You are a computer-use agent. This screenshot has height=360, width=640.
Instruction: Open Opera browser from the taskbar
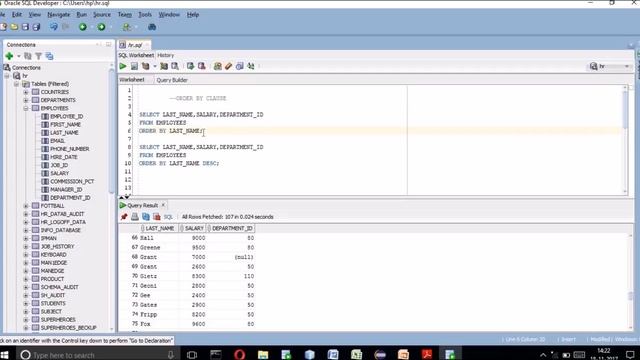pos(240,354)
